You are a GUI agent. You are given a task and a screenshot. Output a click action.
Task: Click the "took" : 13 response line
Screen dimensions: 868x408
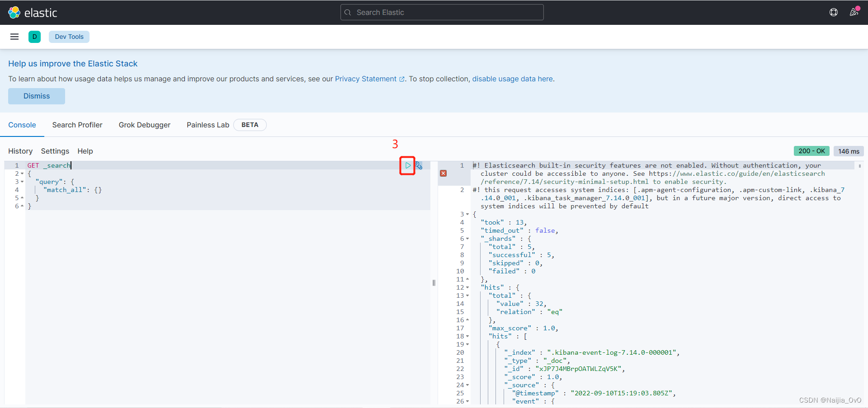[504, 222]
